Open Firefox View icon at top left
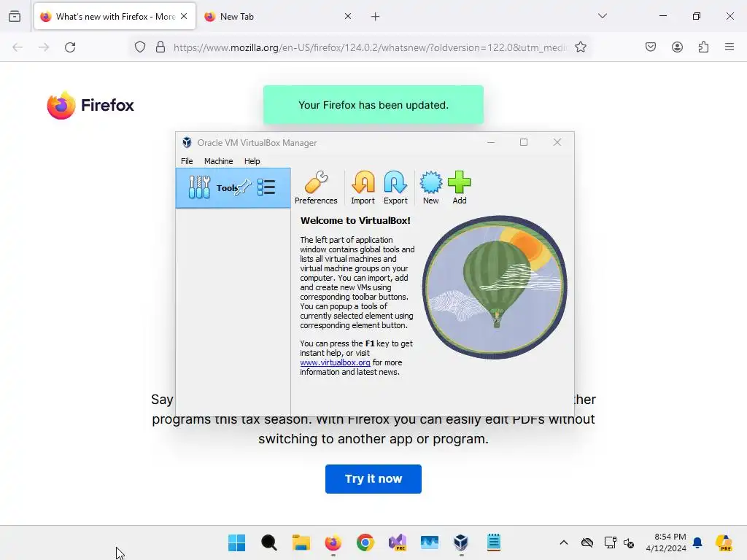The width and height of the screenshot is (747, 560). (15, 17)
